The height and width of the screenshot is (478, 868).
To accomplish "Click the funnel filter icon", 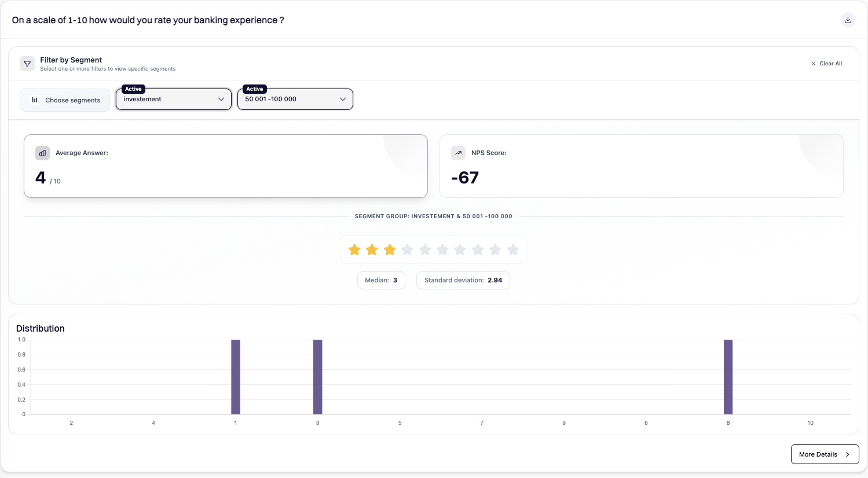I will click(27, 64).
